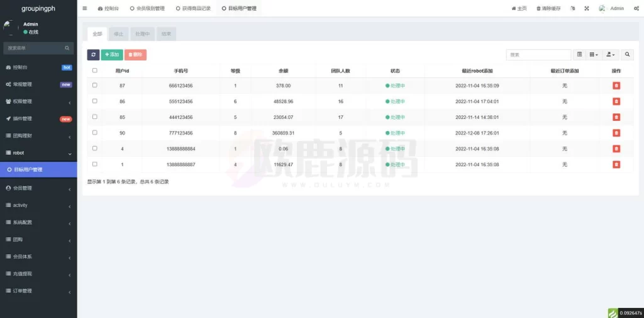Viewport: 644px width, 318px height.
Task: Toggle table view icon button
Action: tap(579, 55)
